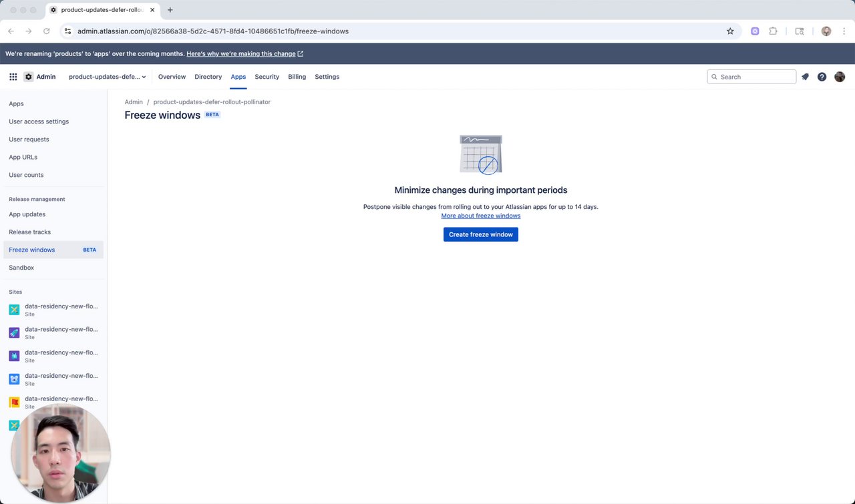Go to the Settings tab
Image resolution: width=855 pixels, height=504 pixels.
[x=327, y=77]
